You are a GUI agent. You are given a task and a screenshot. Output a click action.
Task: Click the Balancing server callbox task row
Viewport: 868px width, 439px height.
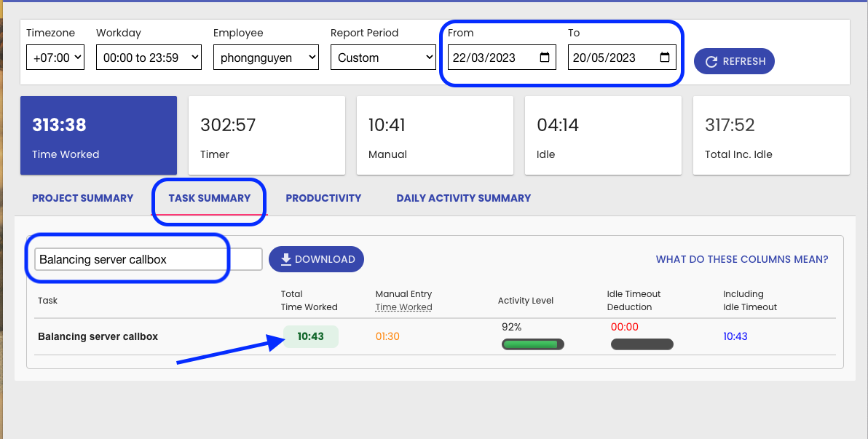(x=98, y=336)
